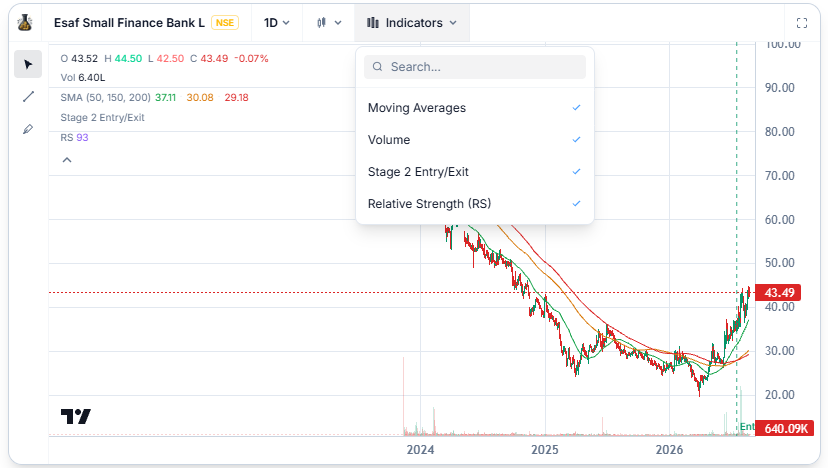The height and width of the screenshot is (468, 828).
Task: Focus the indicator search field
Action: coord(475,67)
